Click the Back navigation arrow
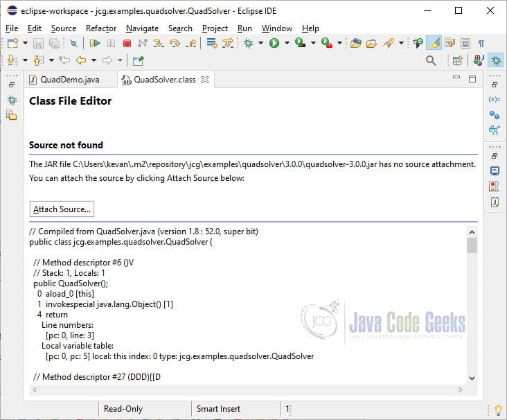Image resolution: width=507 pixels, height=420 pixels. click(81, 60)
